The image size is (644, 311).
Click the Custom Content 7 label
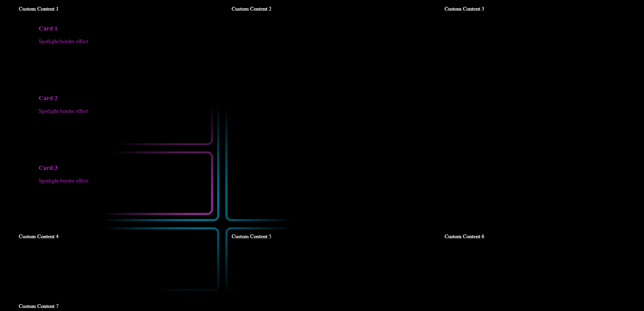(x=39, y=306)
